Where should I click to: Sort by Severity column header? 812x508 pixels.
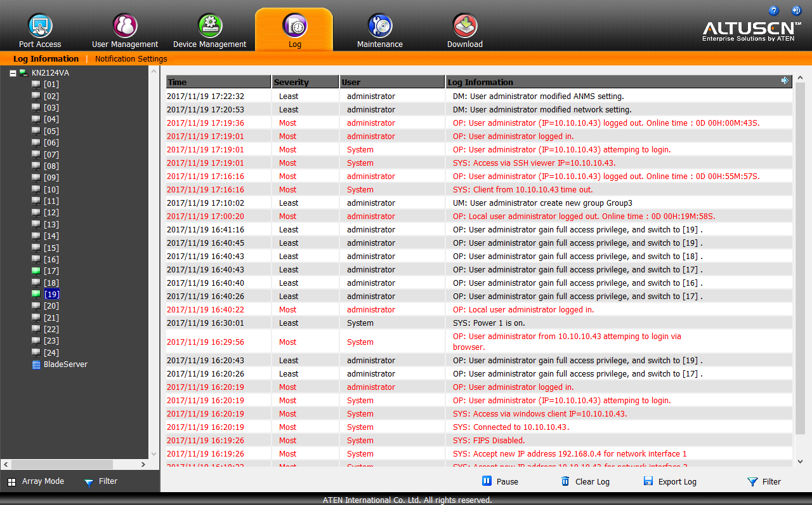[x=306, y=82]
